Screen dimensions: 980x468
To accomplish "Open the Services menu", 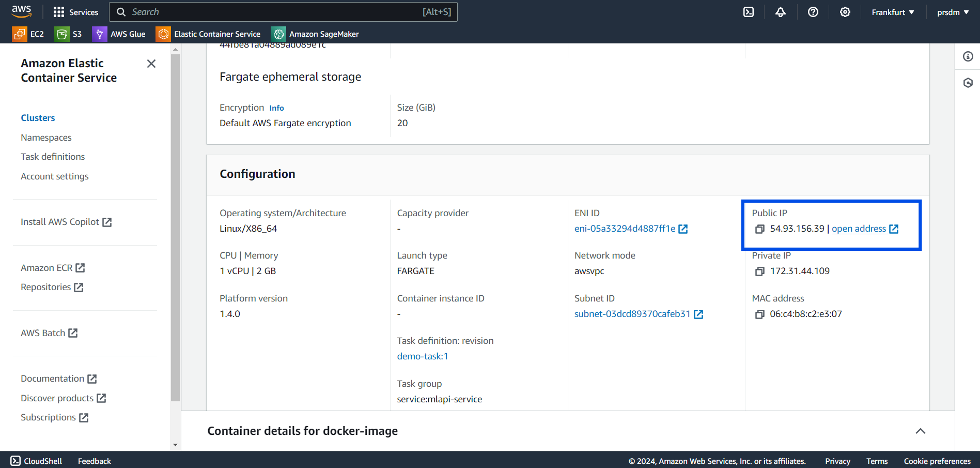I will click(76, 12).
